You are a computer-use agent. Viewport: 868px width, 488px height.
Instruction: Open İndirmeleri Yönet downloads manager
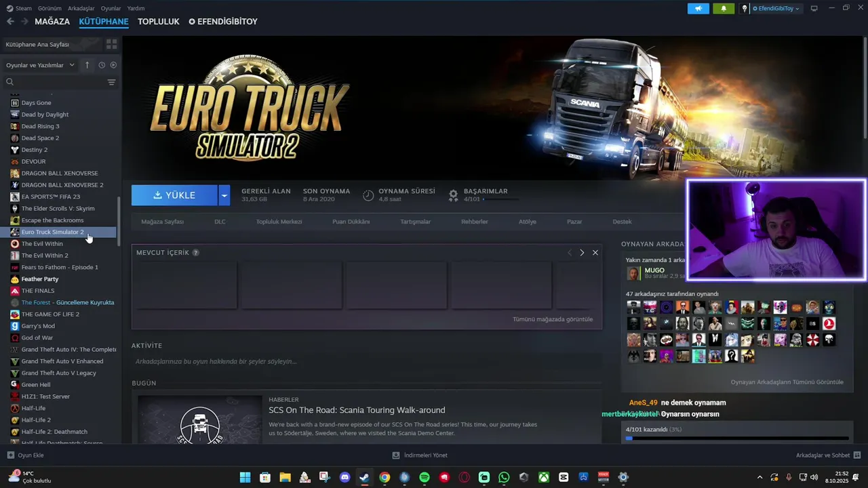[420, 455]
